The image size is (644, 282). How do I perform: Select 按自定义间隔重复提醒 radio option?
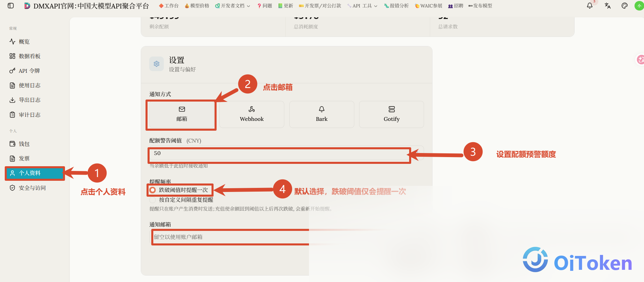pyautogui.click(x=153, y=200)
